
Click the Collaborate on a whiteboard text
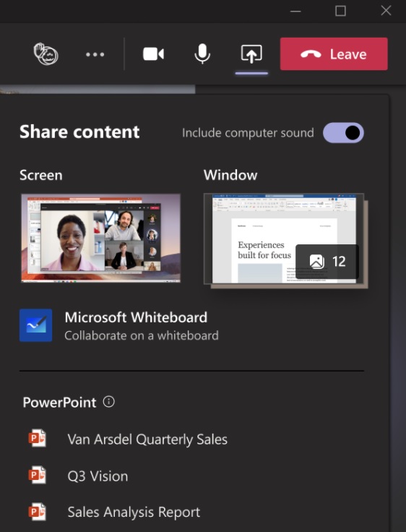[142, 335]
